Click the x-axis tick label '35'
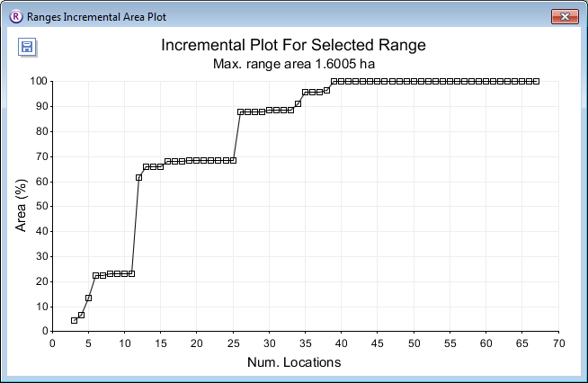 pyautogui.click(x=305, y=343)
